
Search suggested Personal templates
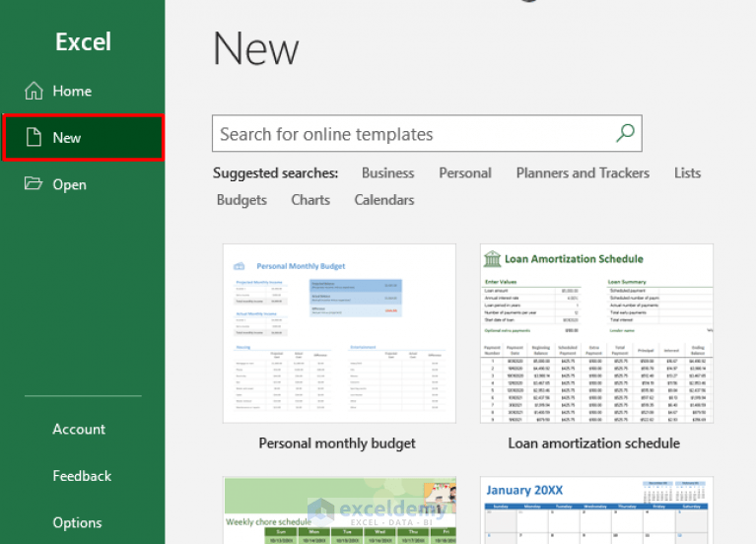[465, 173]
